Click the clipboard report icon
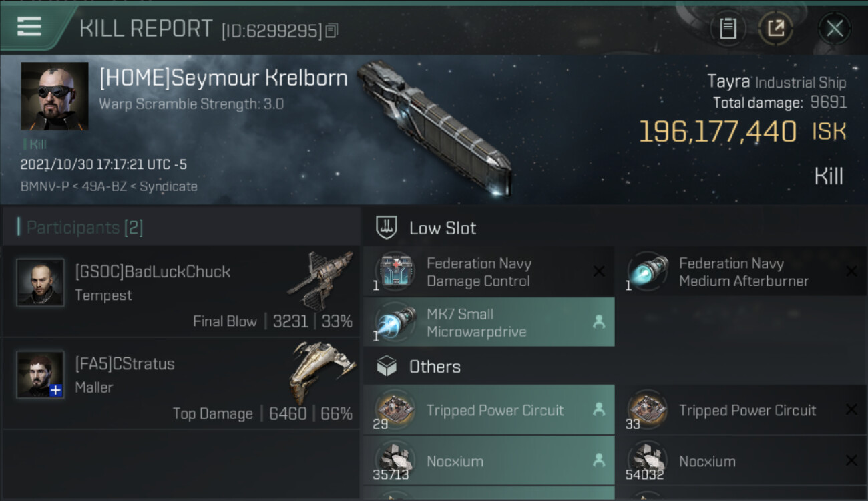 point(728,29)
